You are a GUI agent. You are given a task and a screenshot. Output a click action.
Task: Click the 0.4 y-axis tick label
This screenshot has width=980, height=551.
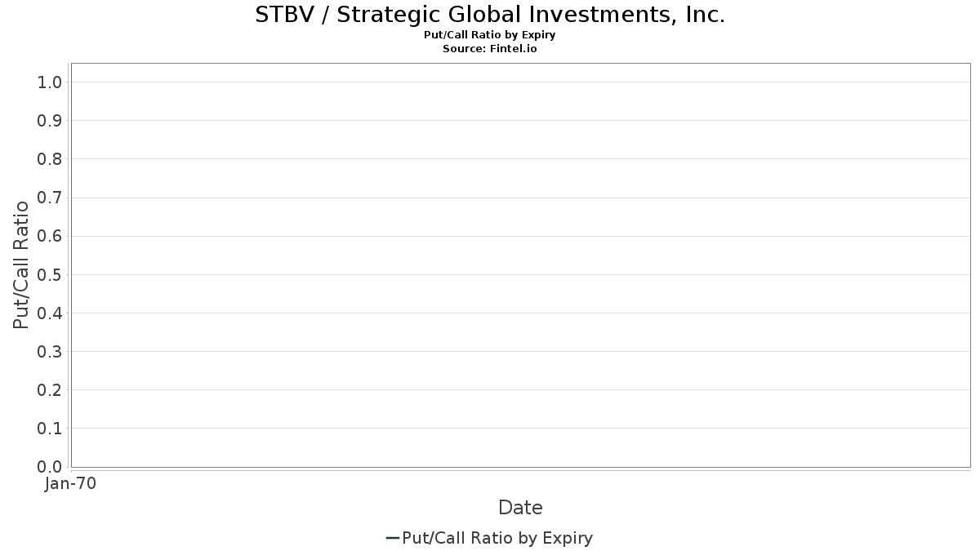pyautogui.click(x=50, y=313)
